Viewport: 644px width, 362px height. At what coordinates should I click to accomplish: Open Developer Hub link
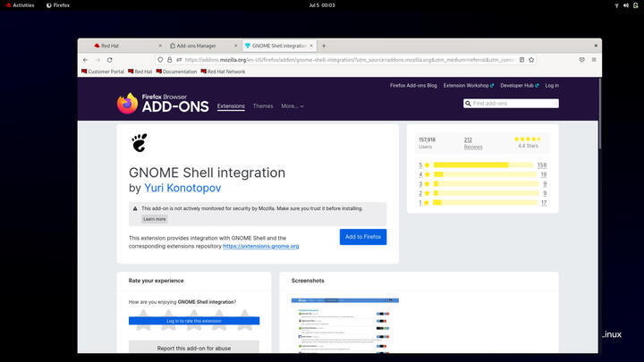(520, 86)
